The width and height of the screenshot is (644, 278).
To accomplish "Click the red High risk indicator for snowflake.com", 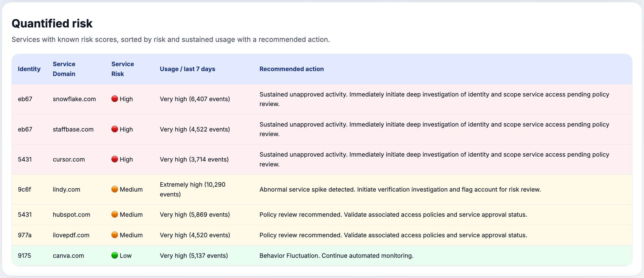I will pyautogui.click(x=115, y=99).
